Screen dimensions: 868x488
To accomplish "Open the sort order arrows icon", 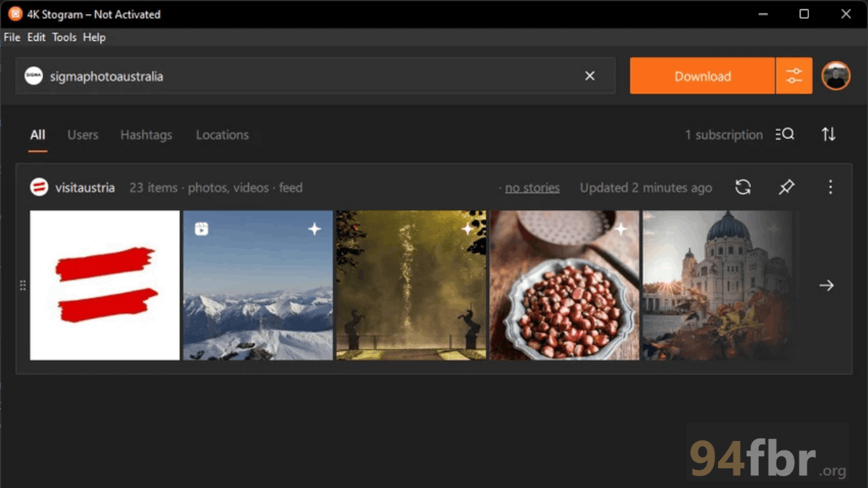I will (x=829, y=135).
